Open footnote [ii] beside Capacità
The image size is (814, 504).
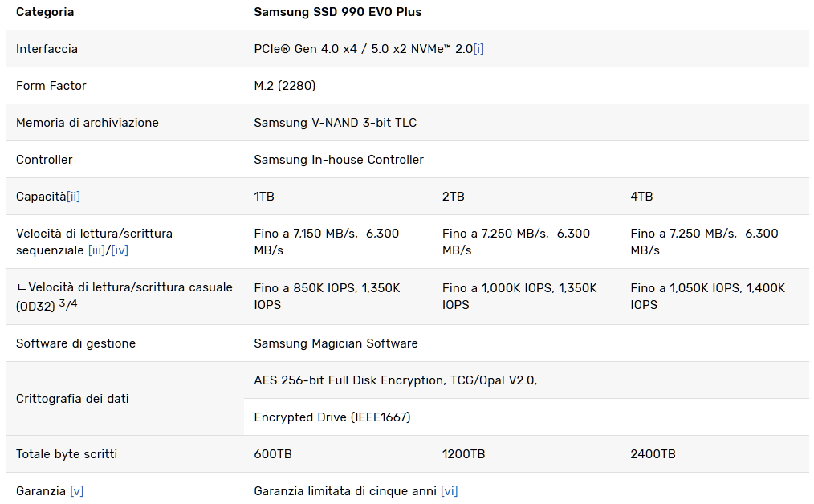pos(73,197)
